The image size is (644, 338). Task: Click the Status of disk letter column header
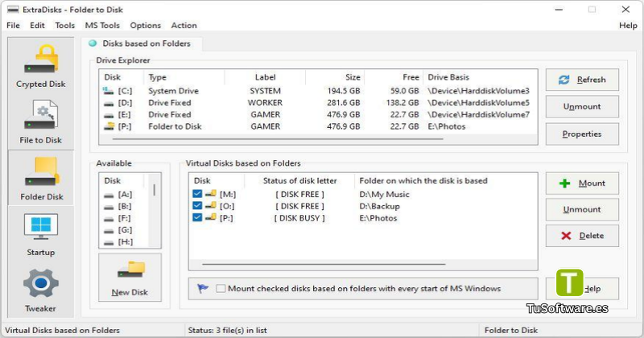click(299, 181)
